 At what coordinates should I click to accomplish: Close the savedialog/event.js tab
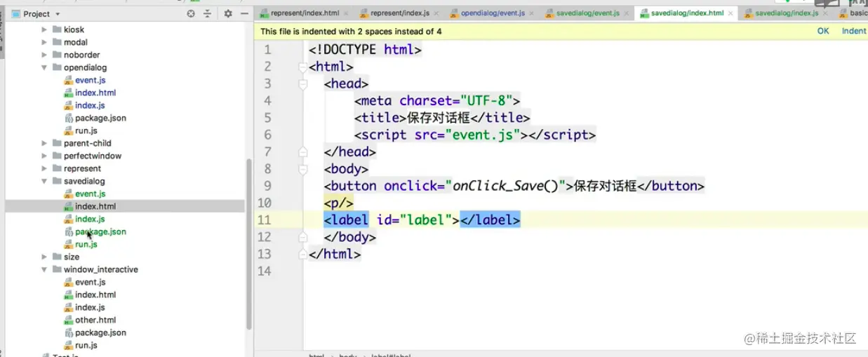point(626,13)
